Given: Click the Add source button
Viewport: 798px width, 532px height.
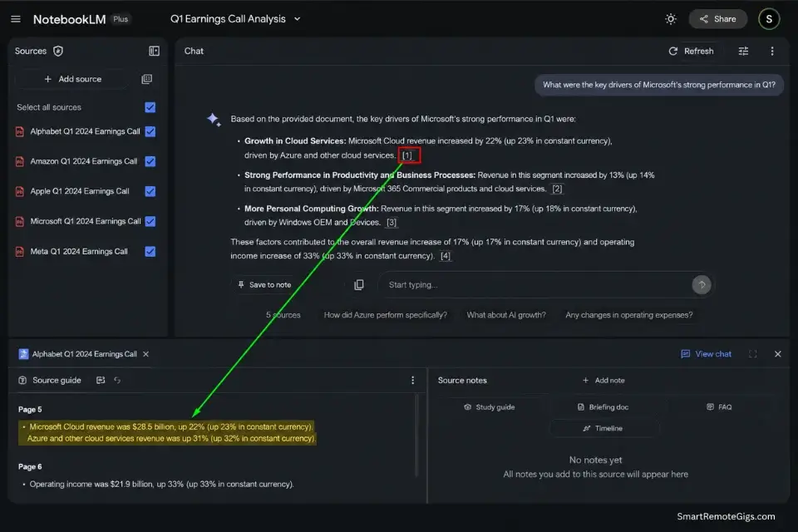Looking at the screenshot, I should (x=72, y=79).
